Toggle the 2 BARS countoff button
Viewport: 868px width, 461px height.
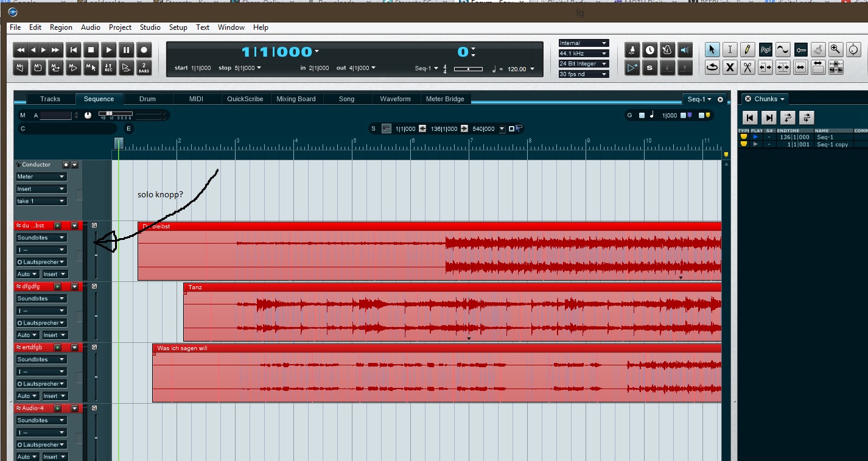pos(144,68)
